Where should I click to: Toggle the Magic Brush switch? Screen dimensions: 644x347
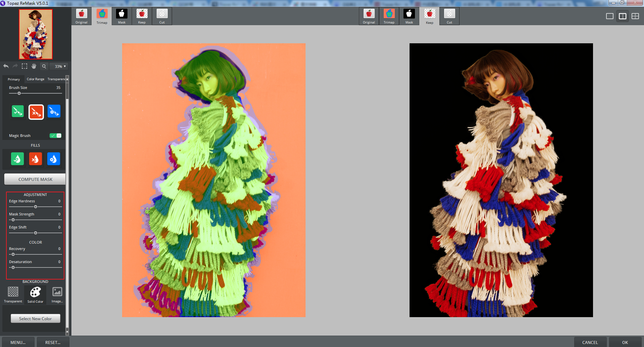pyautogui.click(x=55, y=136)
